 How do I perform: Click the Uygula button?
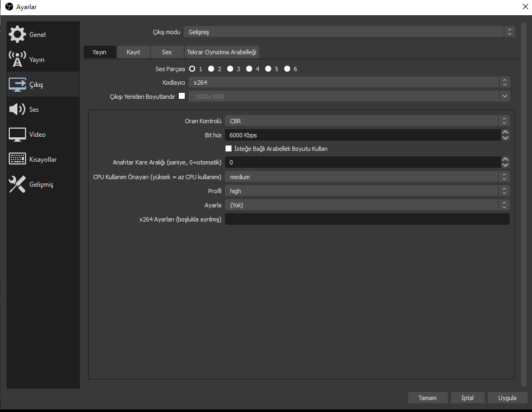pos(507,398)
